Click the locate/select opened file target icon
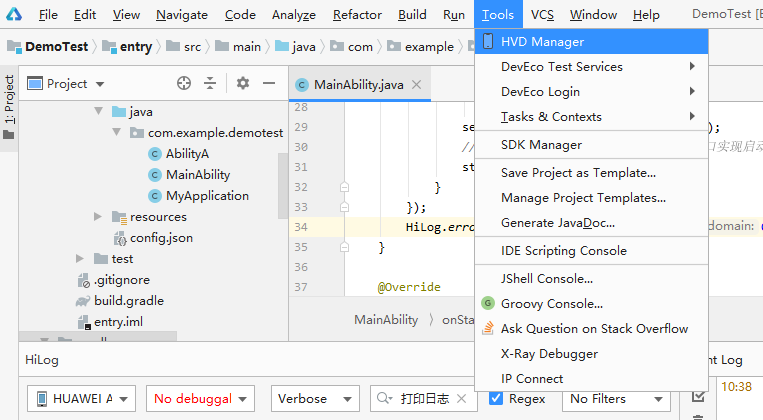The image size is (763, 420). coord(184,84)
